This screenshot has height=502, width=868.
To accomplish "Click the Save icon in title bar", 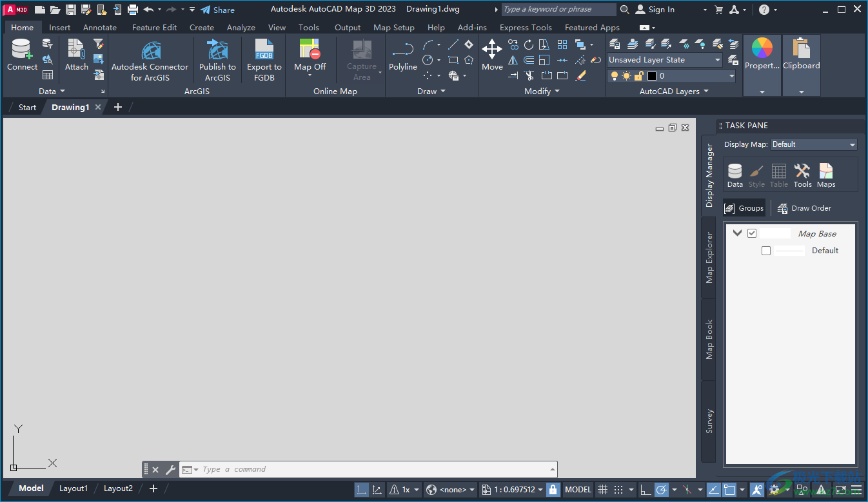I will click(70, 9).
